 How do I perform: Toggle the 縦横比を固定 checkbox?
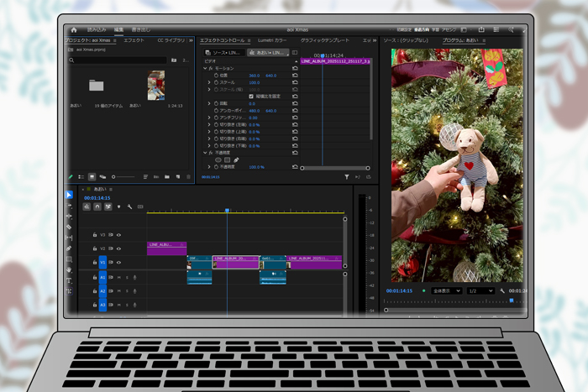click(x=251, y=97)
